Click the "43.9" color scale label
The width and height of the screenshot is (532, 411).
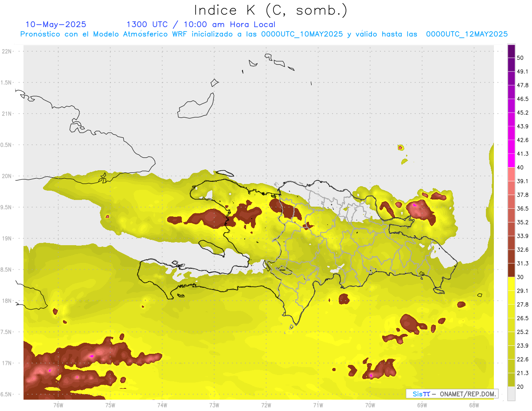point(523,126)
